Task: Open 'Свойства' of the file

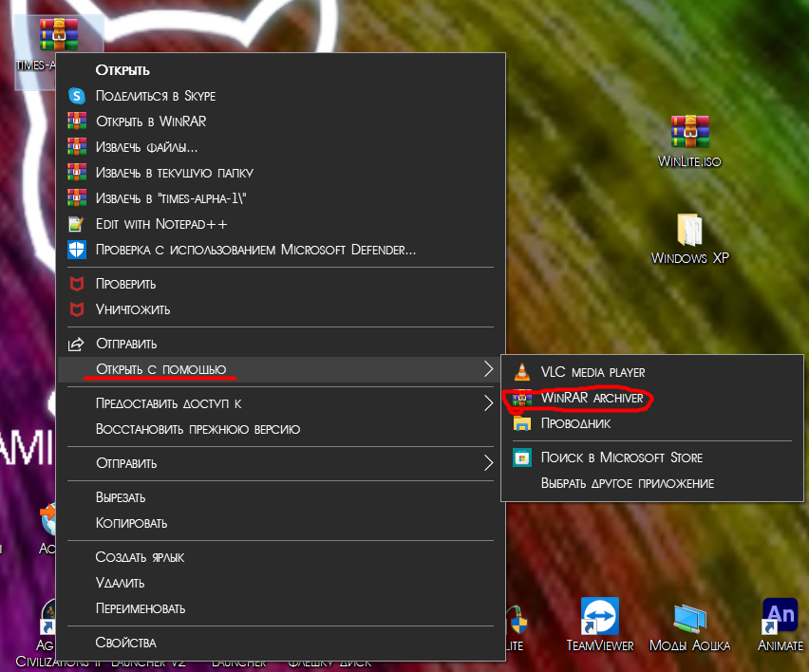Action: tap(281, 643)
